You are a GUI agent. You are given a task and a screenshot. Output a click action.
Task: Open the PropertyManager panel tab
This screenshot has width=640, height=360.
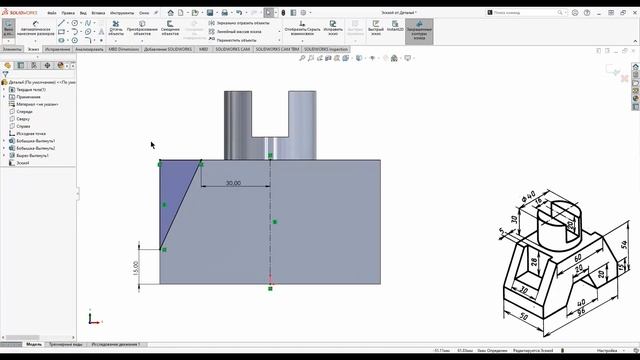(21, 65)
